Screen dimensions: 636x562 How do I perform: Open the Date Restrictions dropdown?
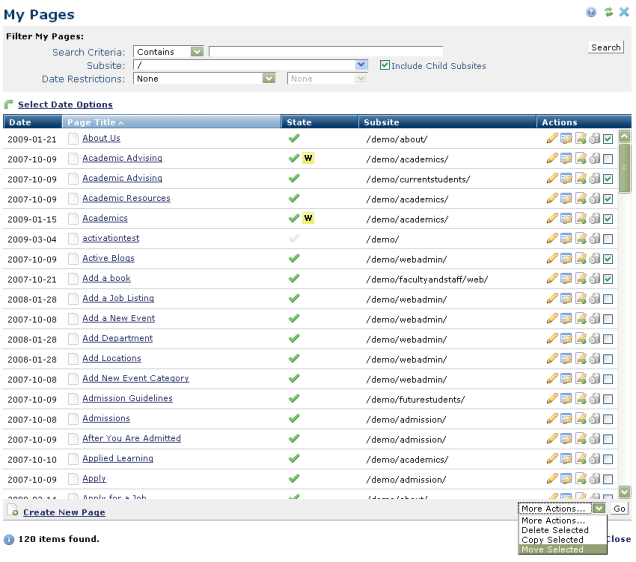(268, 78)
